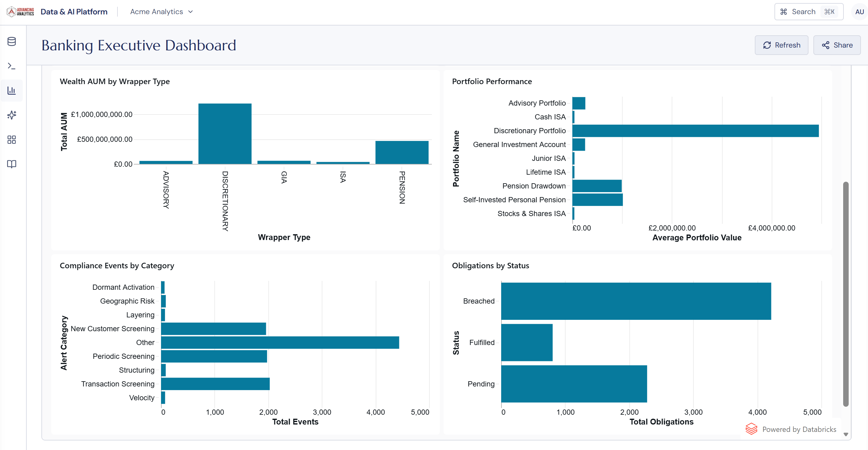Open the terminal prompt icon in the sidebar
The image size is (868, 450).
pos(12,66)
